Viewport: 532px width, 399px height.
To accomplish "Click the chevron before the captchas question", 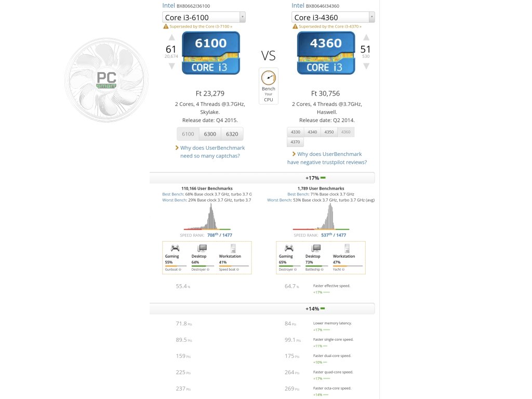I will click(177, 148).
